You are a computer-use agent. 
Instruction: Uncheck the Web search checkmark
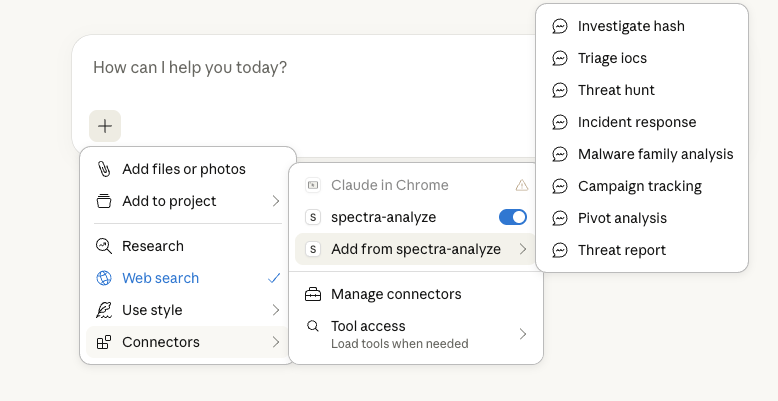tap(274, 278)
